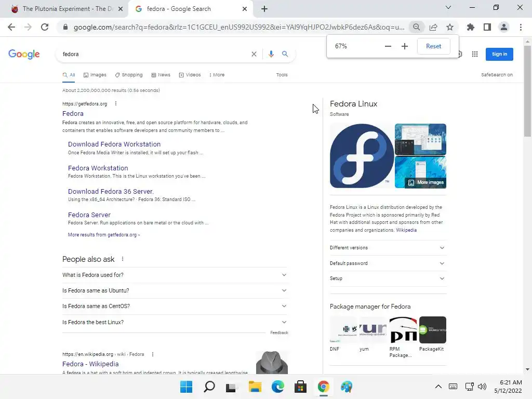Expand What is Fedora used for?

click(x=175, y=275)
